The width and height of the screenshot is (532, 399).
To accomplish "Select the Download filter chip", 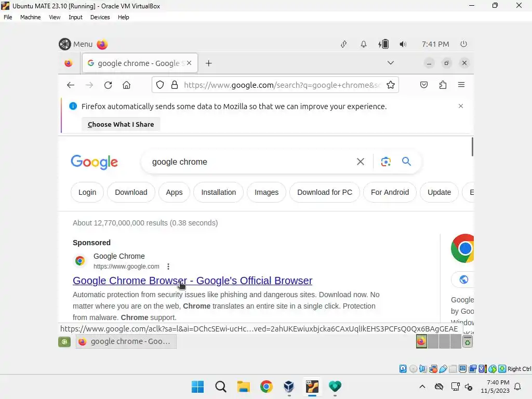I will (x=131, y=192).
